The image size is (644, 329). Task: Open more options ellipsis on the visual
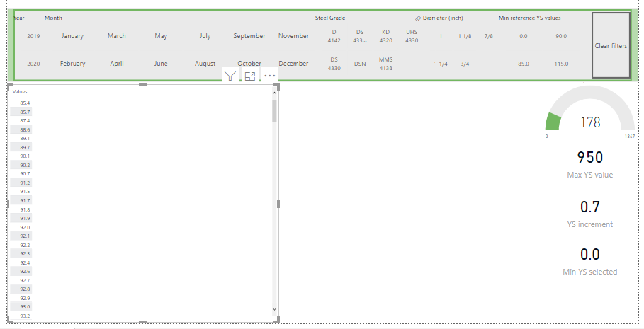269,76
